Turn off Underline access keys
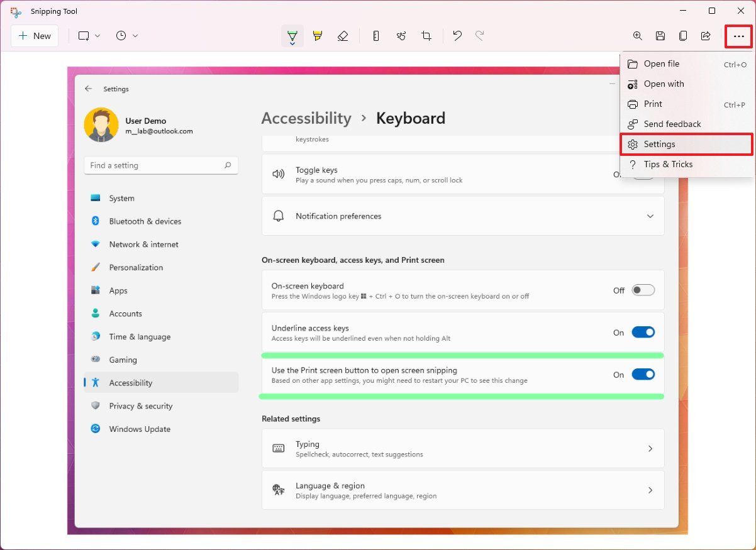Image resolution: width=756 pixels, height=550 pixels. click(x=643, y=332)
